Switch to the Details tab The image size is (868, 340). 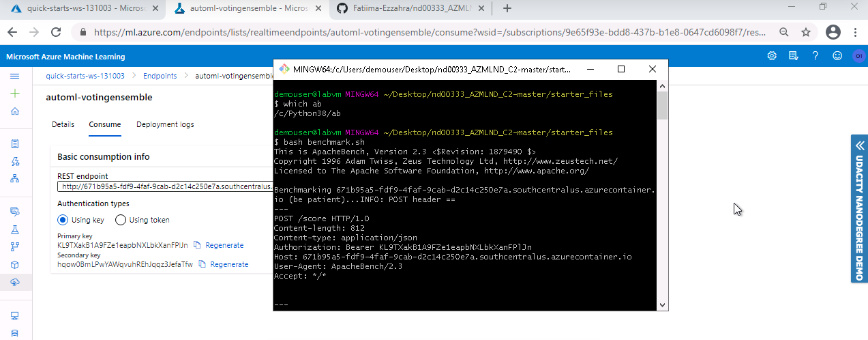pyautogui.click(x=63, y=124)
